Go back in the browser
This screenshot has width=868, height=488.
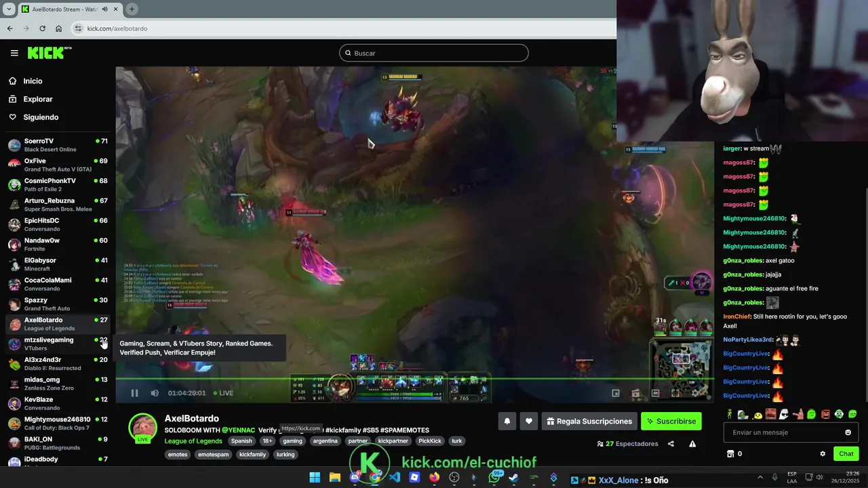coord(9,28)
